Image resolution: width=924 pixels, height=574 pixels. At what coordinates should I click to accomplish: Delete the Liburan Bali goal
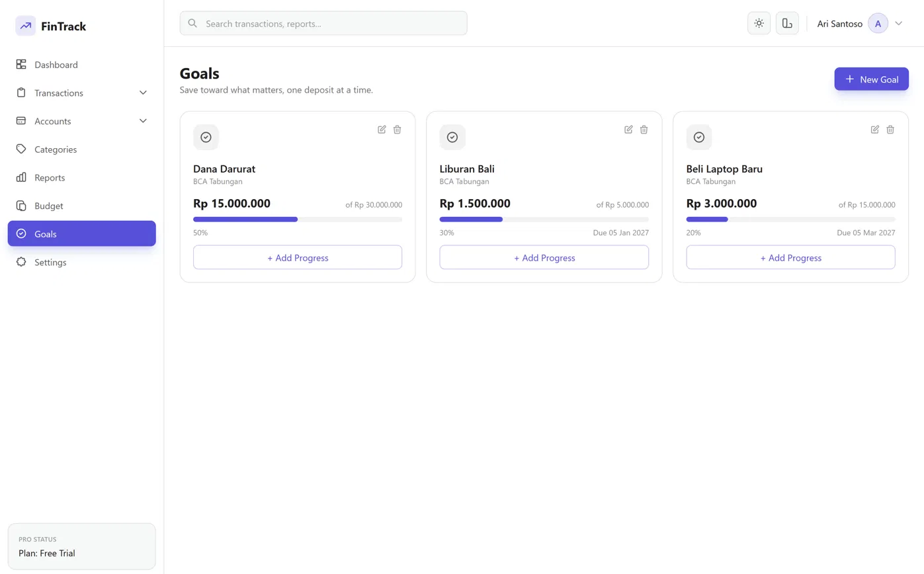pos(644,130)
